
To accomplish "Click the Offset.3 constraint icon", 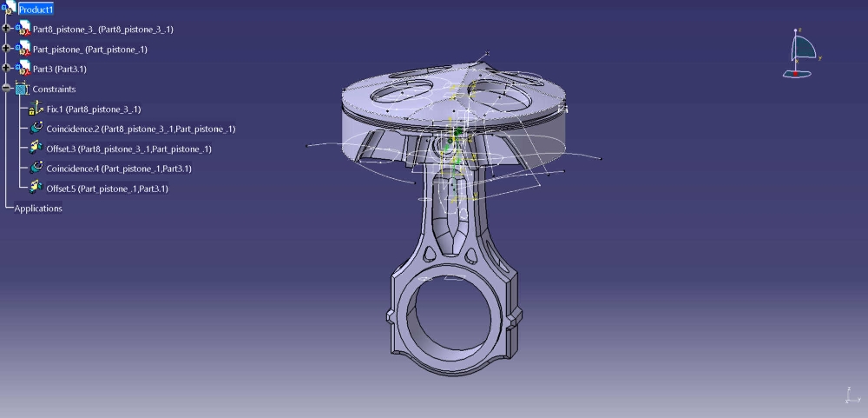I will coord(36,148).
